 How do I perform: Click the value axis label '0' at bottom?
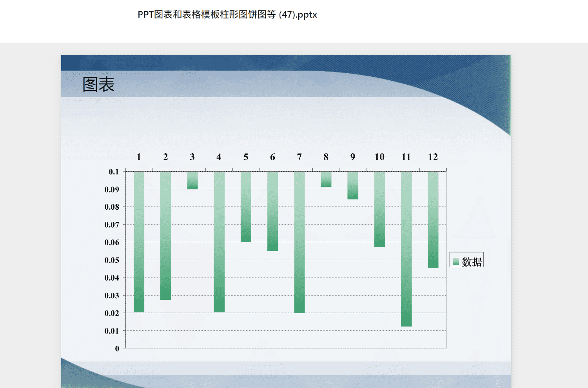pyautogui.click(x=117, y=348)
